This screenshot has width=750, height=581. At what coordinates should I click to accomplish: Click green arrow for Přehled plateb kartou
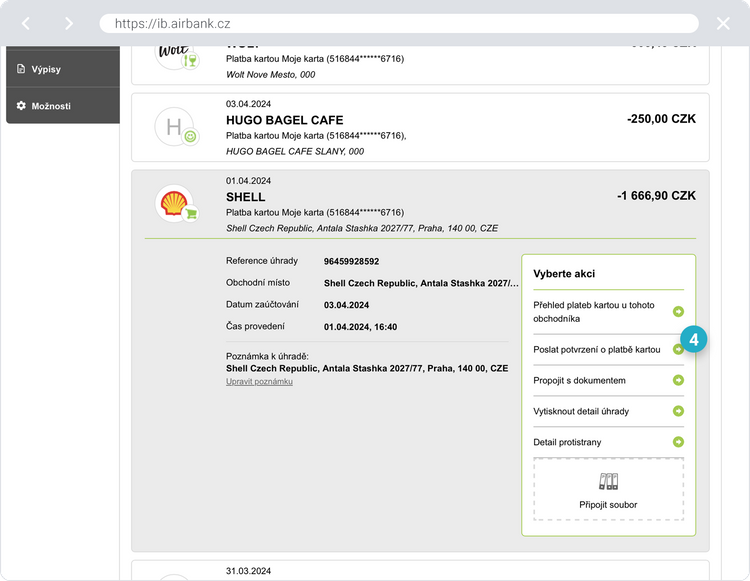678,312
